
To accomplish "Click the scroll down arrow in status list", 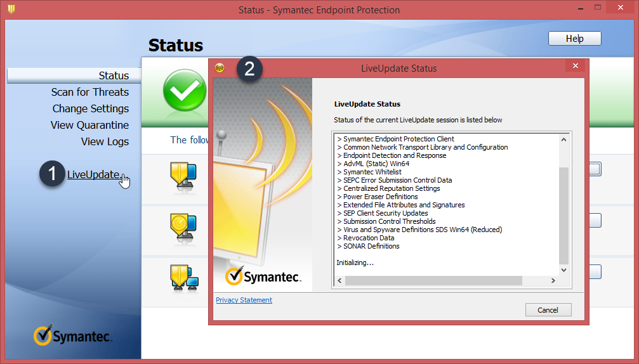I will [563, 270].
